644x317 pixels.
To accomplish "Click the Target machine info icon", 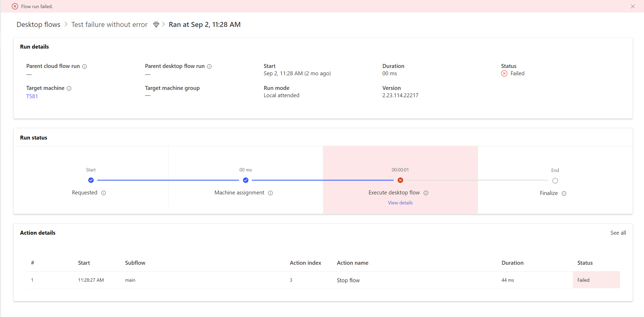I will (69, 89).
